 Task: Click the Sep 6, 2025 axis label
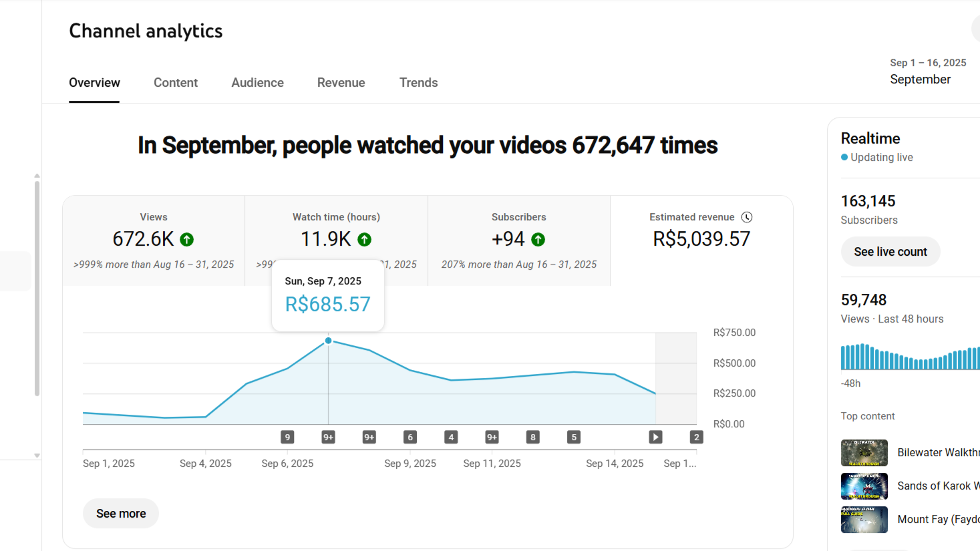(287, 464)
